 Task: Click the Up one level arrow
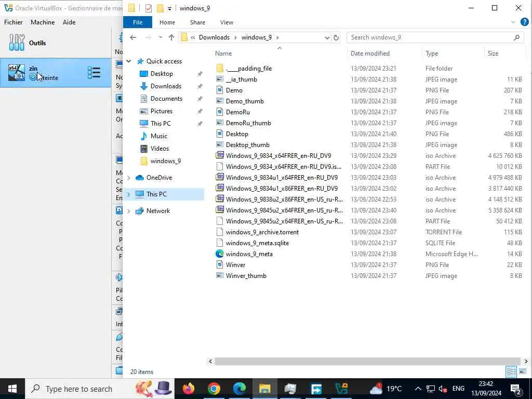(x=171, y=37)
